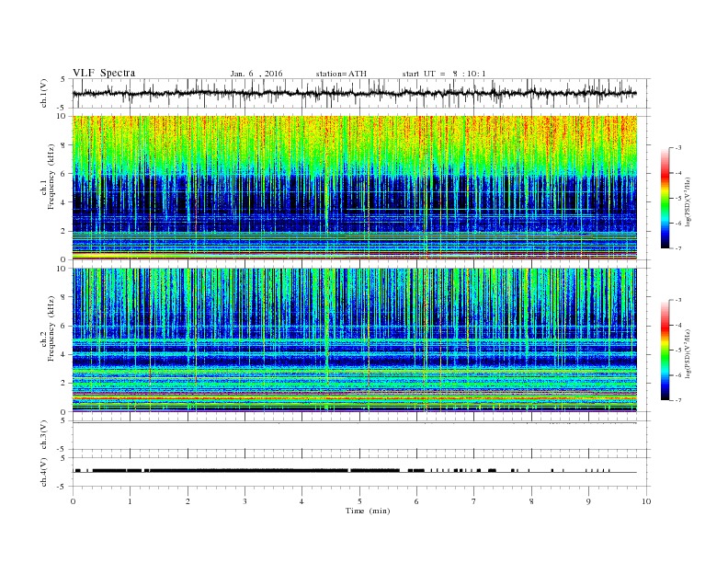Click time axis tick label "0"
728x563 pixels.
[x=73, y=501]
